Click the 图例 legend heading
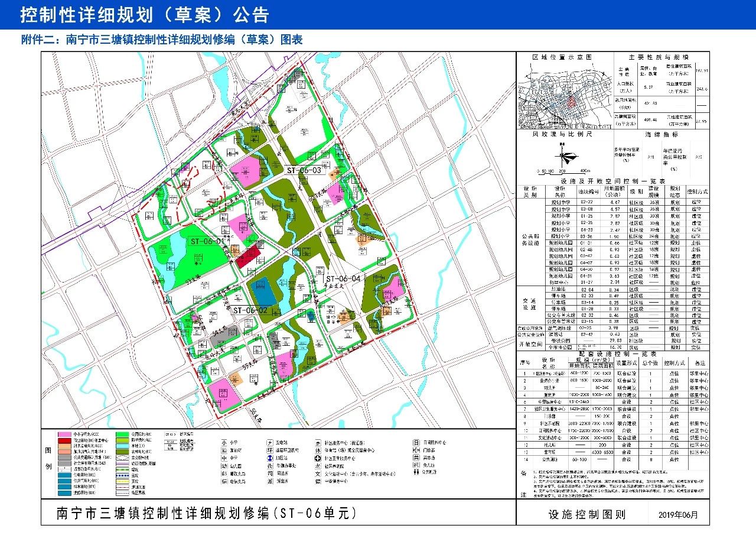This screenshot has width=756, height=535. point(48,459)
